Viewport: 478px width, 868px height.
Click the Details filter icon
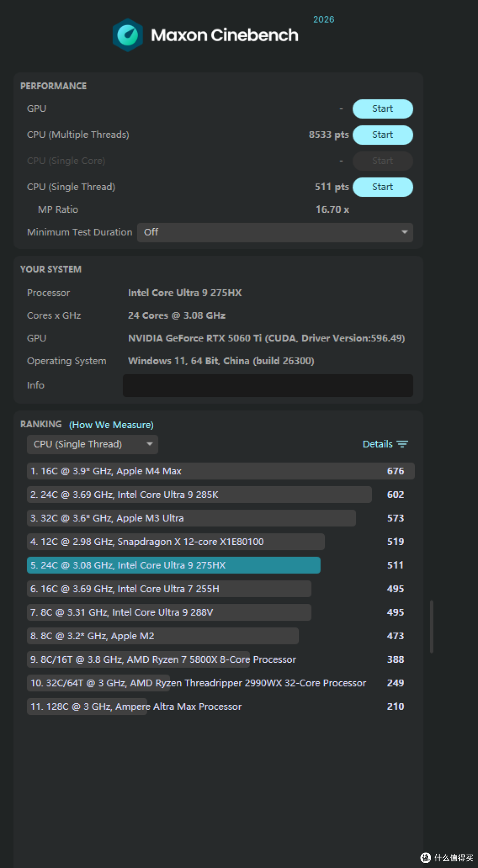point(402,444)
